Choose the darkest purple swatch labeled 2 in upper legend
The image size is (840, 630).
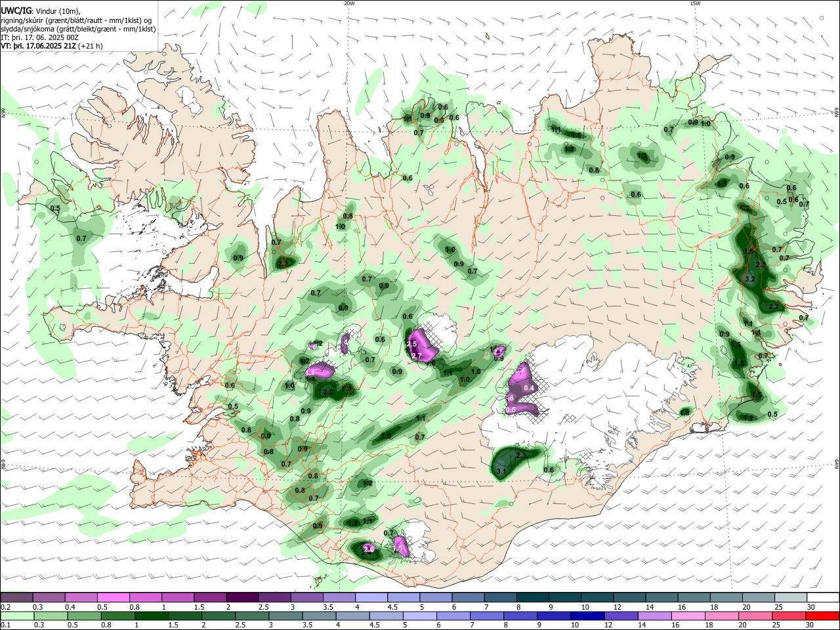[x=241, y=598]
